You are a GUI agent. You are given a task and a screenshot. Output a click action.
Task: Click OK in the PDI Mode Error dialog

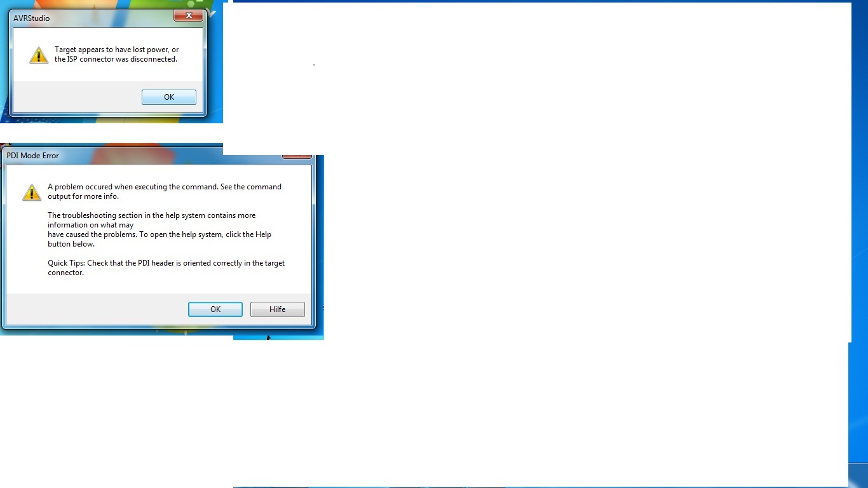215,309
